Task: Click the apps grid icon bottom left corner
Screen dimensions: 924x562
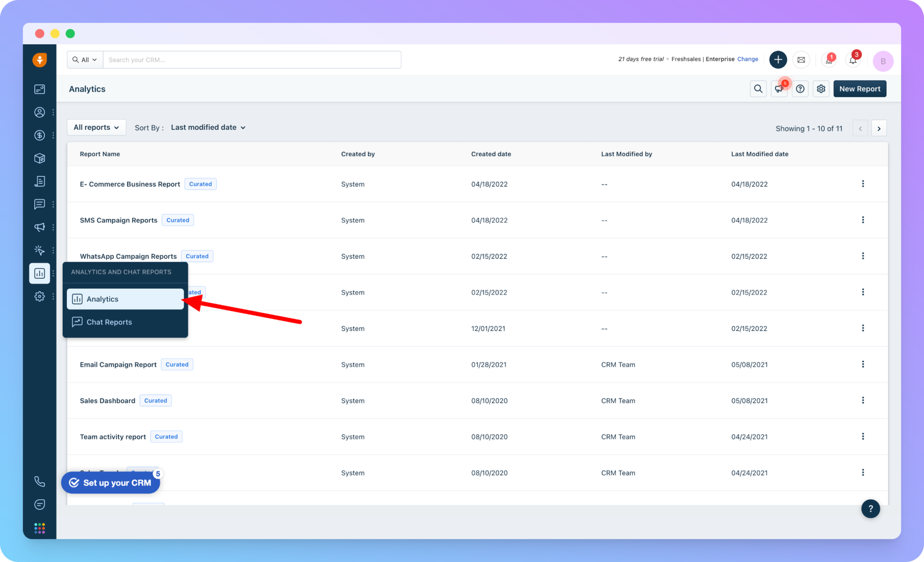Action: point(40,528)
